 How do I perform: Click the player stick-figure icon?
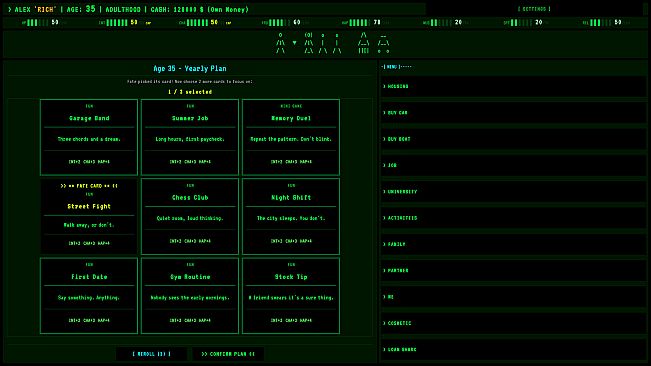[280, 43]
